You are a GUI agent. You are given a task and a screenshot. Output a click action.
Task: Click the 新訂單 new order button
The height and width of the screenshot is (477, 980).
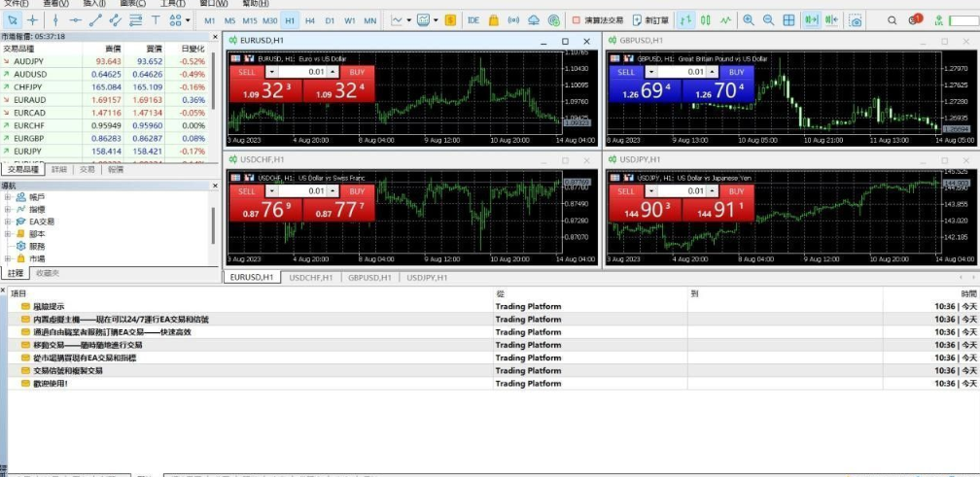649,19
